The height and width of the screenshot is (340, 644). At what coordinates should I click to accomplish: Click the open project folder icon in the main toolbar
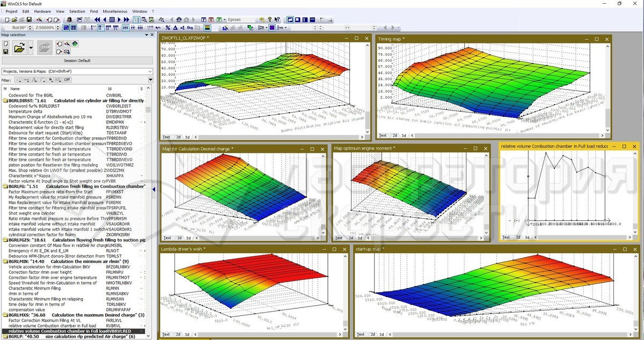tap(15, 19)
